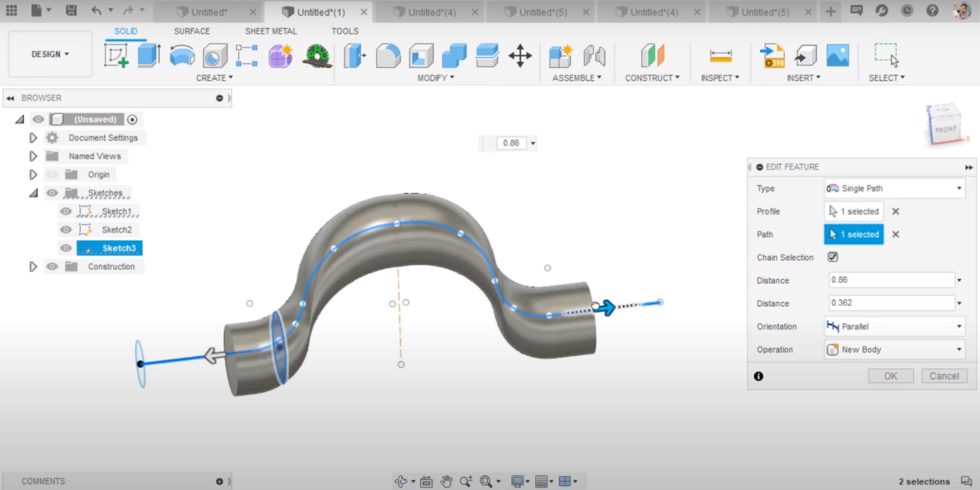Cancel the Edit Feature dialog

(x=944, y=376)
